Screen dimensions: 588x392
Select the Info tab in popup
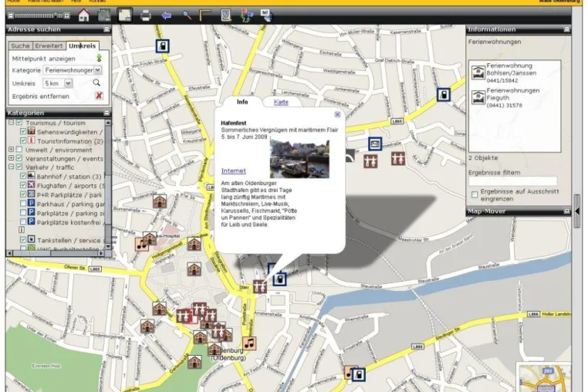click(242, 102)
